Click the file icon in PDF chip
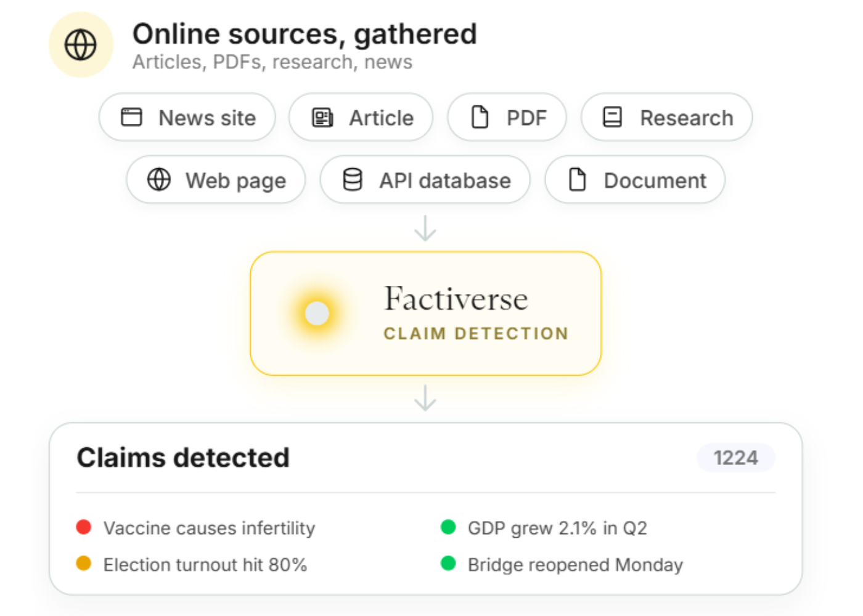 pos(480,117)
